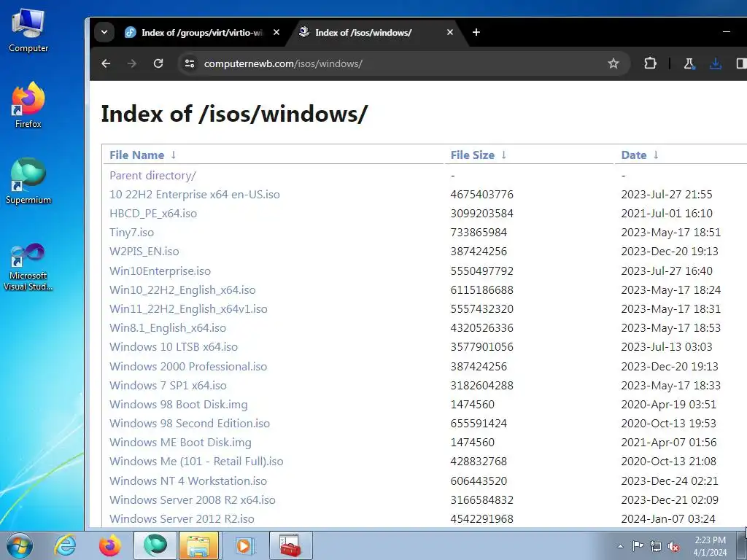Open the network tray icon
This screenshot has height=560, width=747.
656,546
